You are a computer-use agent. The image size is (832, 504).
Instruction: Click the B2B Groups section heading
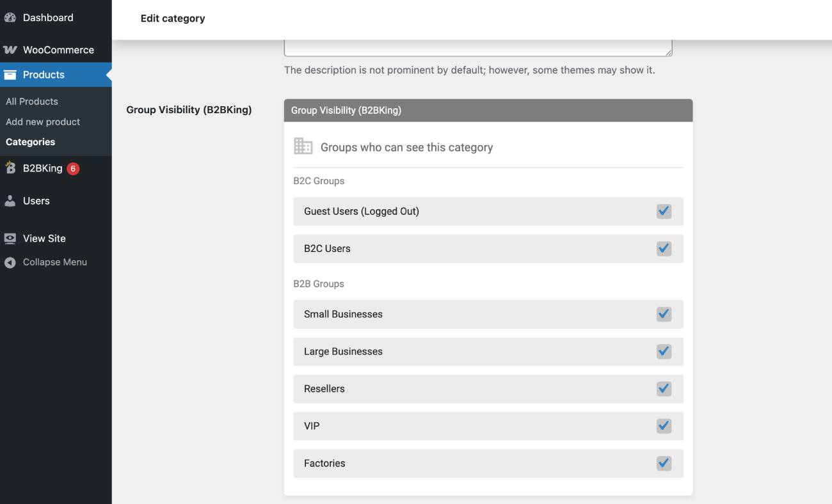pyautogui.click(x=319, y=284)
